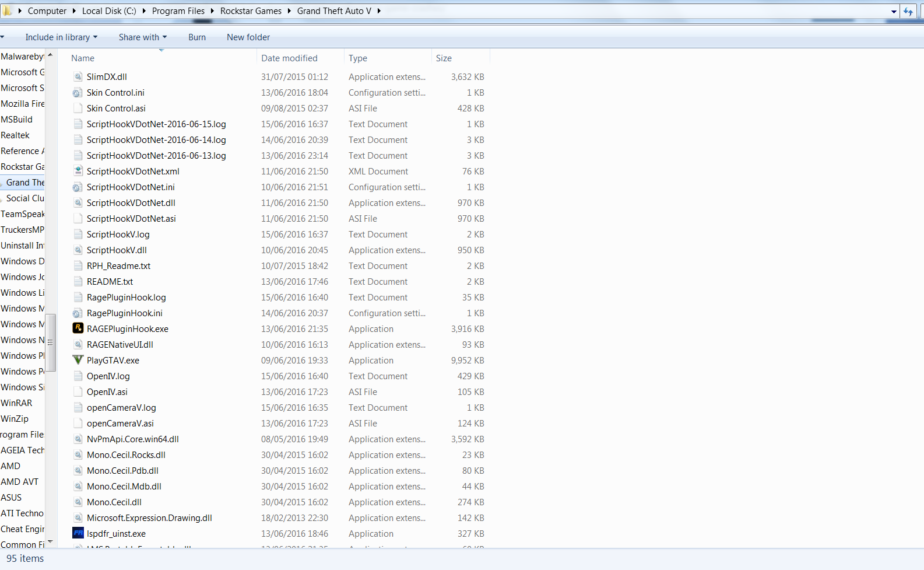Click the Skin Control.ini settings icon
Image resolution: width=924 pixels, height=570 pixels.
78,92
